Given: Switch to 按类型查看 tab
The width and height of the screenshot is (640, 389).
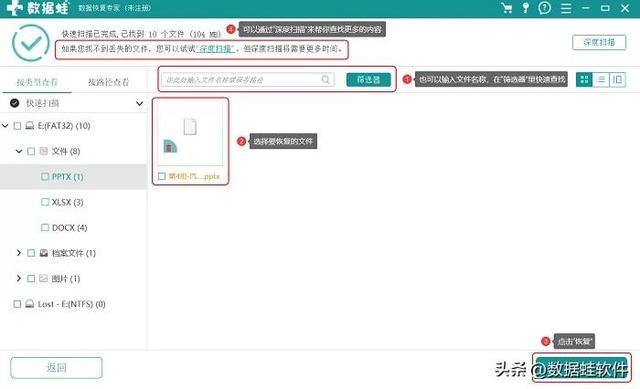Looking at the screenshot, I should point(37,82).
